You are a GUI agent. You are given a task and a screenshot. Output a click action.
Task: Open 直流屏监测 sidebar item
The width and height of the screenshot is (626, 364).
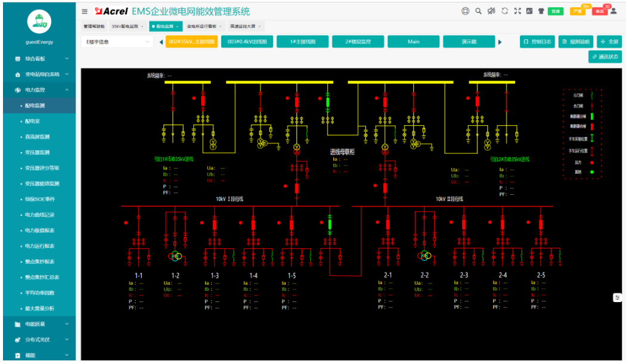coord(39,137)
